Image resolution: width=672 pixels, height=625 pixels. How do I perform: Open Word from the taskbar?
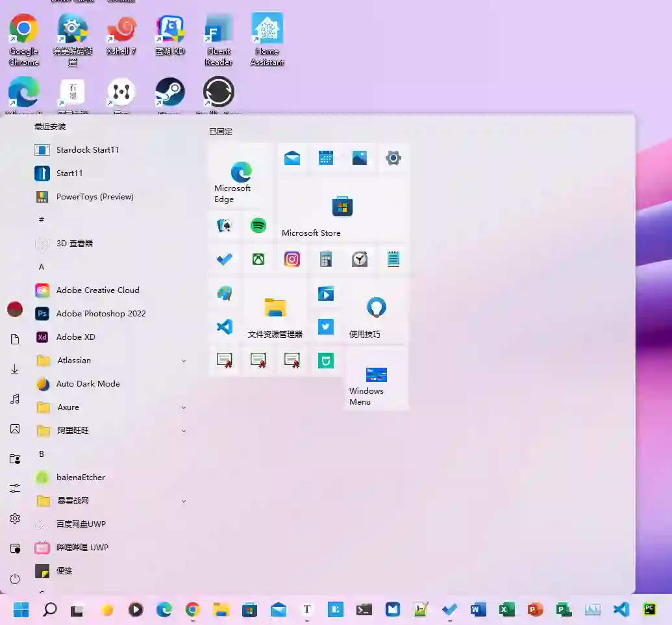coord(478,609)
